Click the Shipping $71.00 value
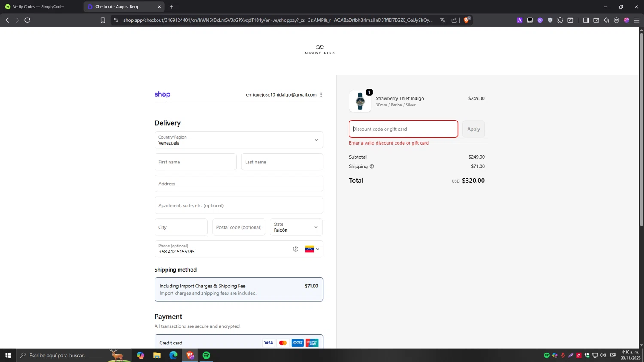This screenshot has width=644, height=362. (x=478, y=166)
